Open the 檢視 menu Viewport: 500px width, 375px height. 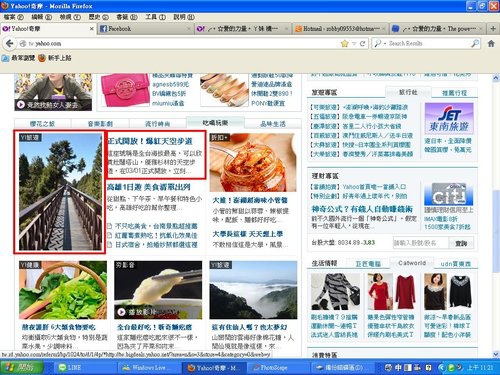70,17
